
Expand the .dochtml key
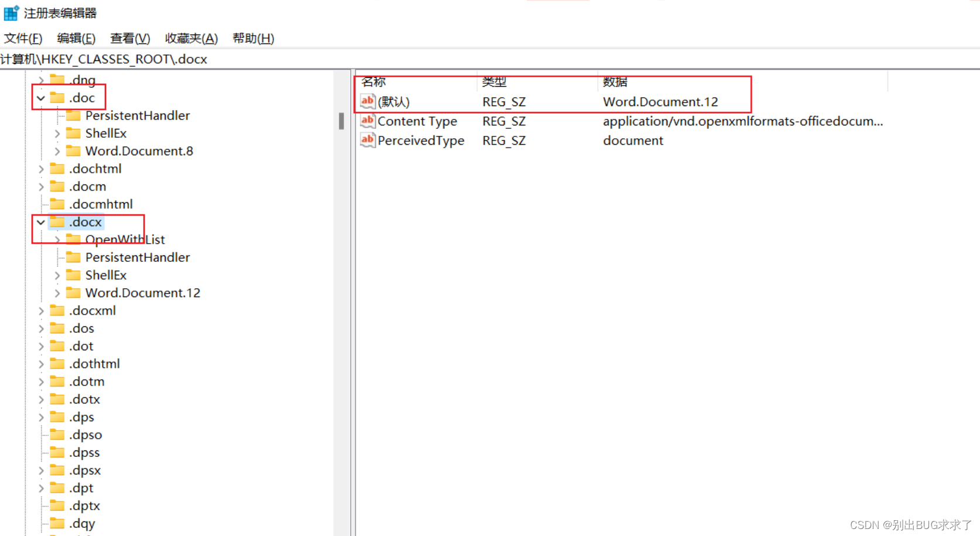coord(41,169)
